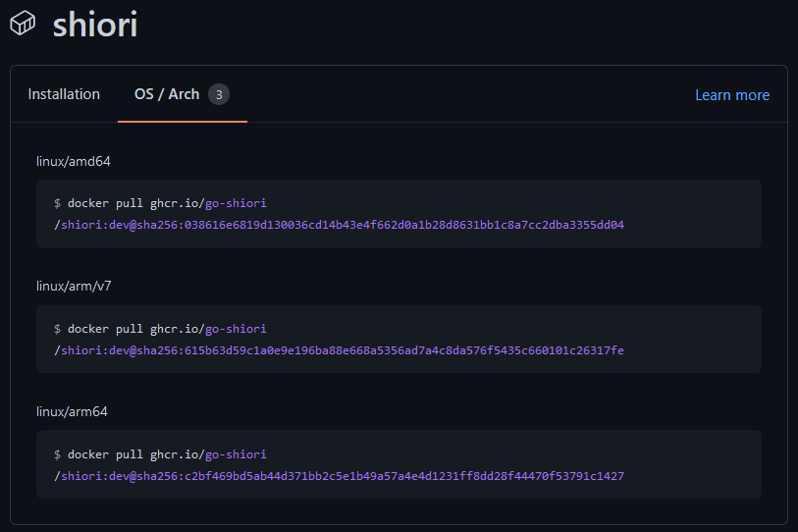This screenshot has width=798, height=532.
Task: Open go-shiori link in the linux/amd64 command
Action: click(236, 203)
